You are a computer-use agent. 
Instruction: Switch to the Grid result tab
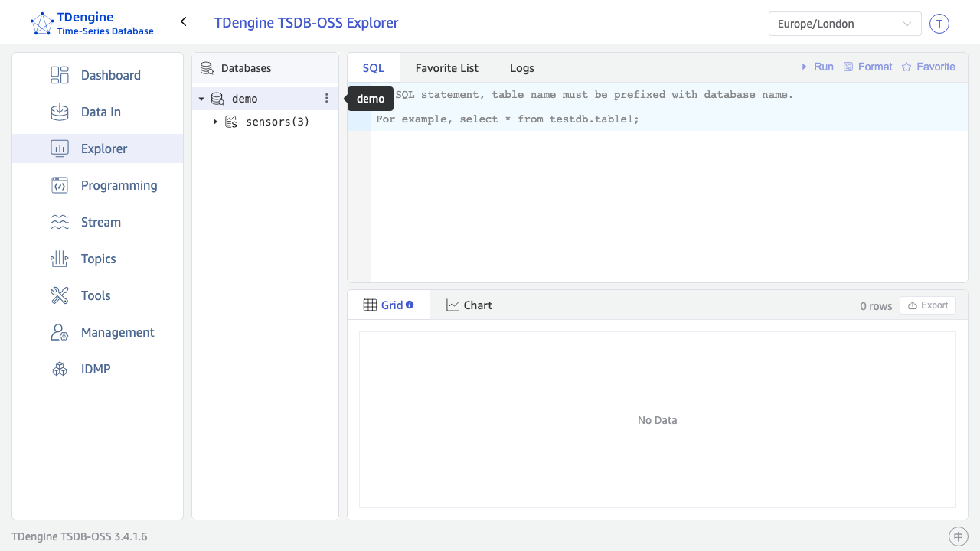[388, 305]
